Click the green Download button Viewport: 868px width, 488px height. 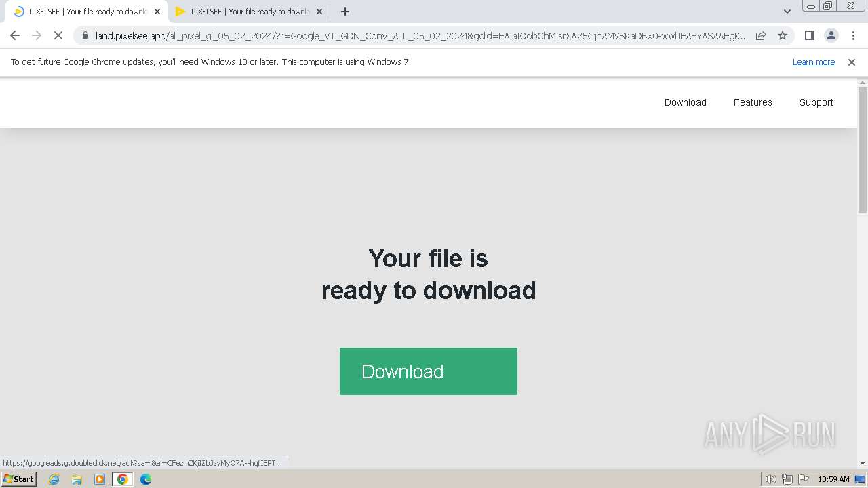tap(429, 371)
